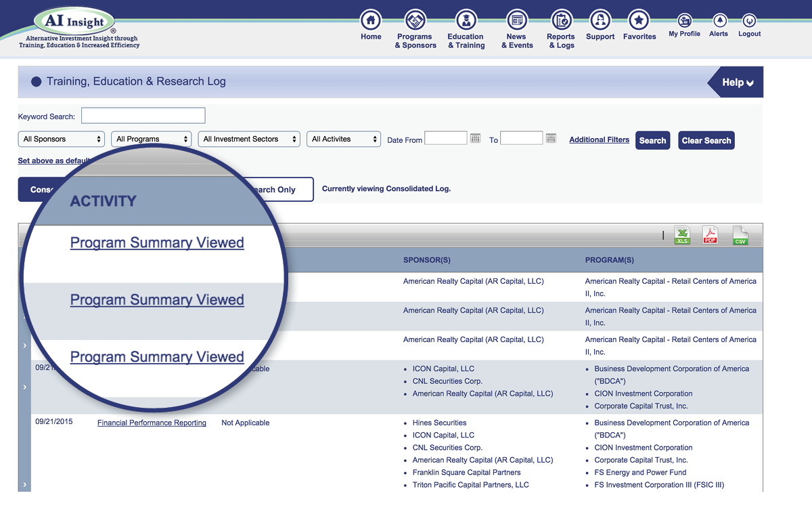Click Education & Training menu label
Image resolution: width=812 pixels, height=508 pixels.
click(466, 41)
